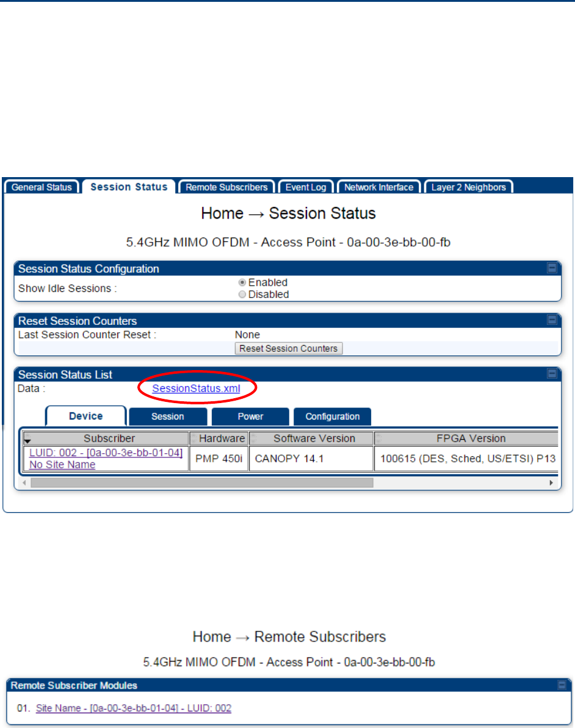
Task: Enable Show Idle Sessions
Action: 242,282
